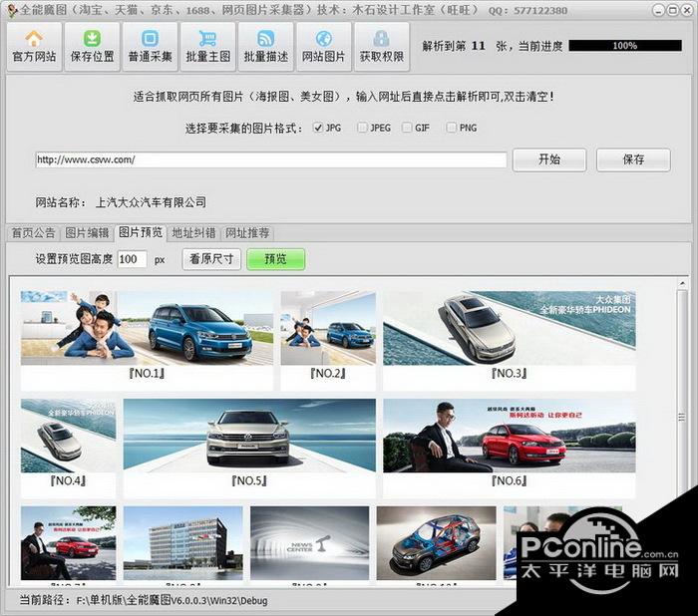Select thumbnail NO.6 man with red car
Screen dimensions: 698x616
pyautogui.click(x=510, y=436)
